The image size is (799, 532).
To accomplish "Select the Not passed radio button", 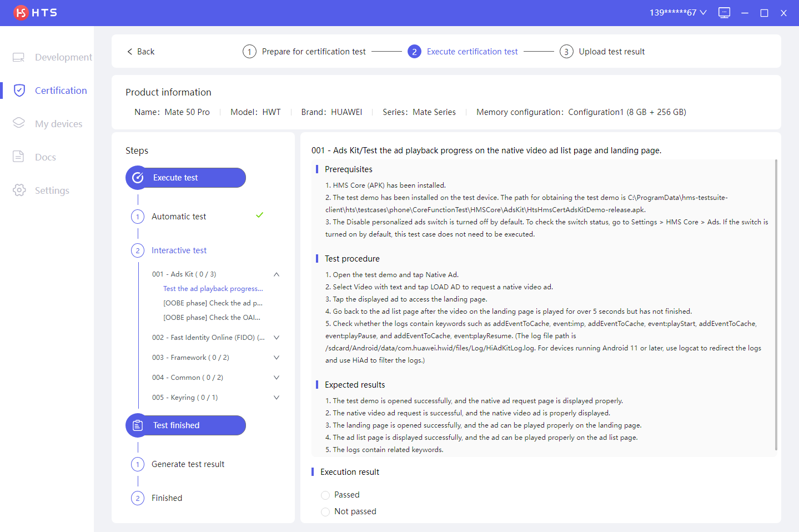I will pos(325,512).
